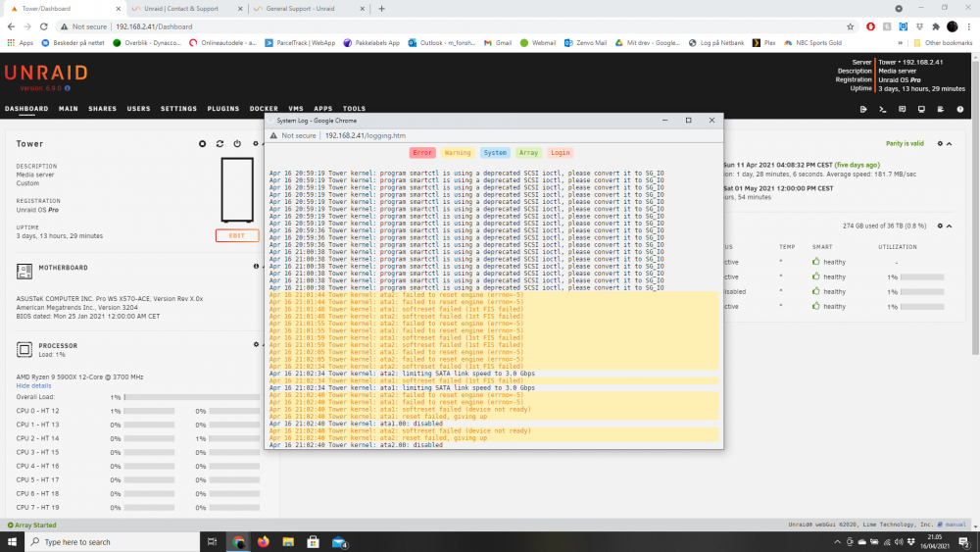The width and height of the screenshot is (980, 552).
Task: Click the server case thumbnail image
Action: 237,190
